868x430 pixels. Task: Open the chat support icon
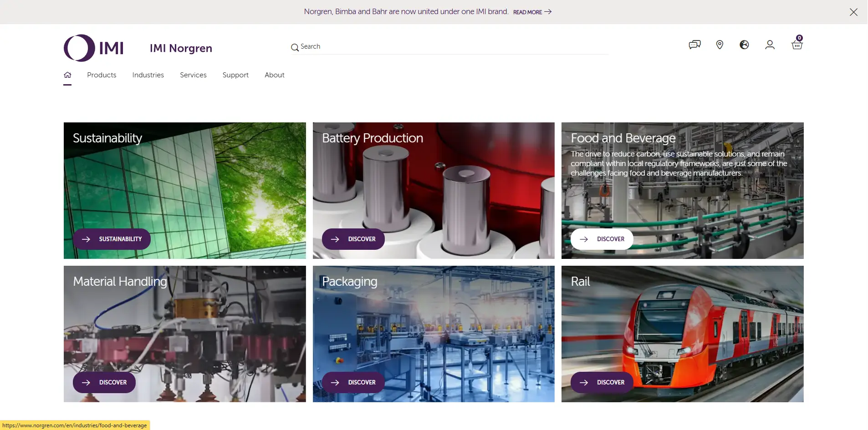(x=694, y=45)
